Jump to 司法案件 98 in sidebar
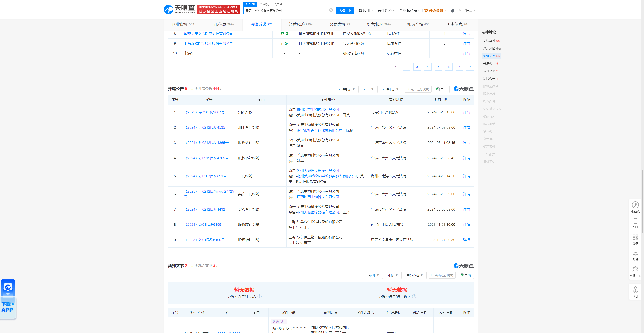The height and width of the screenshot is (333, 644). click(x=491, y=41)
